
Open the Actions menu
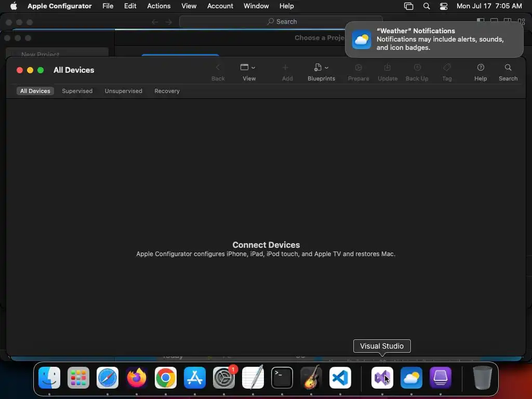pyautogui.click(x=159, y=6)
